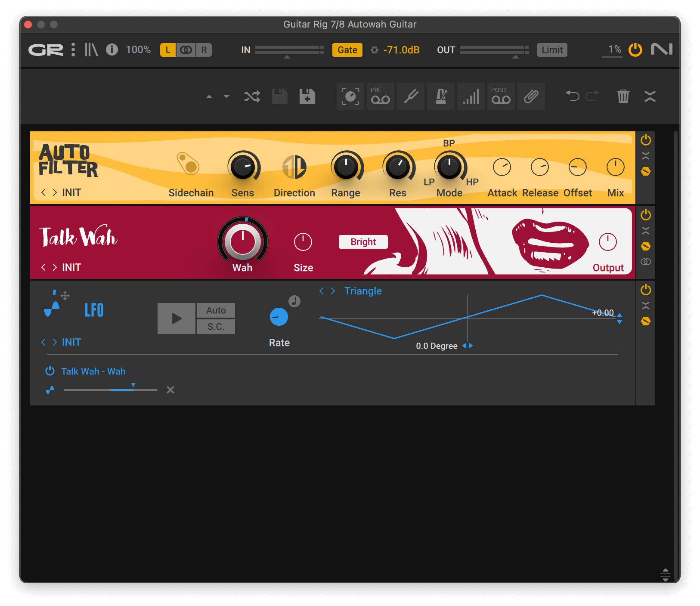This screenshot has height=606, width=700.
Task: Toggle the Gate button
Action: 347,50
